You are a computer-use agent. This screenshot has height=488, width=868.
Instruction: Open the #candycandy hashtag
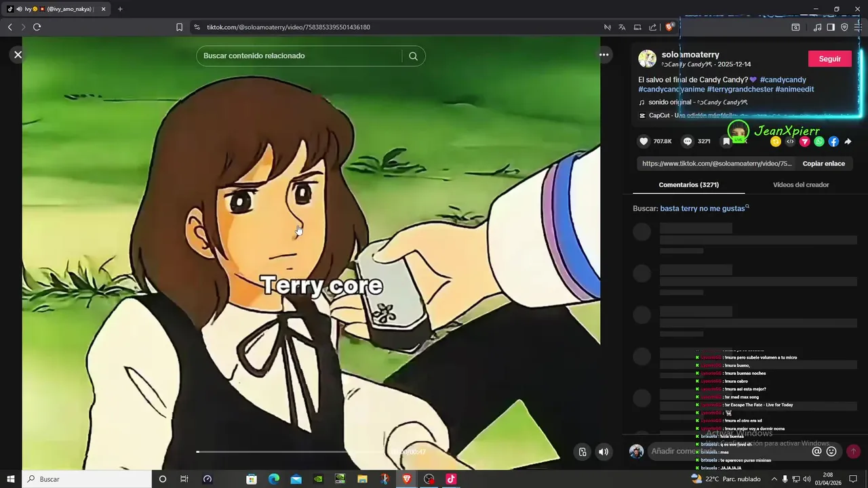(x=783, y=79)
